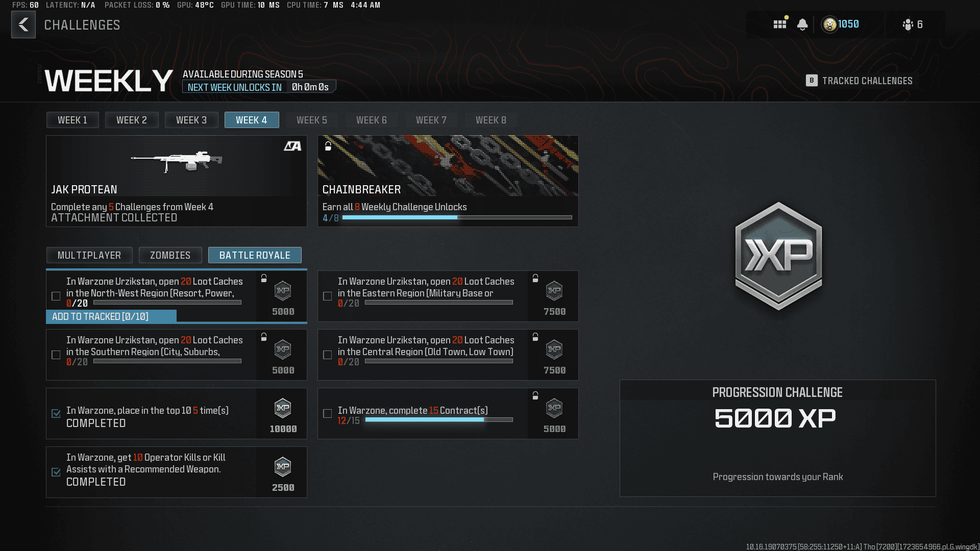Click the Eastern Region 0/20 progress bar
Screen dimensions: 980x551
[439, 302]
